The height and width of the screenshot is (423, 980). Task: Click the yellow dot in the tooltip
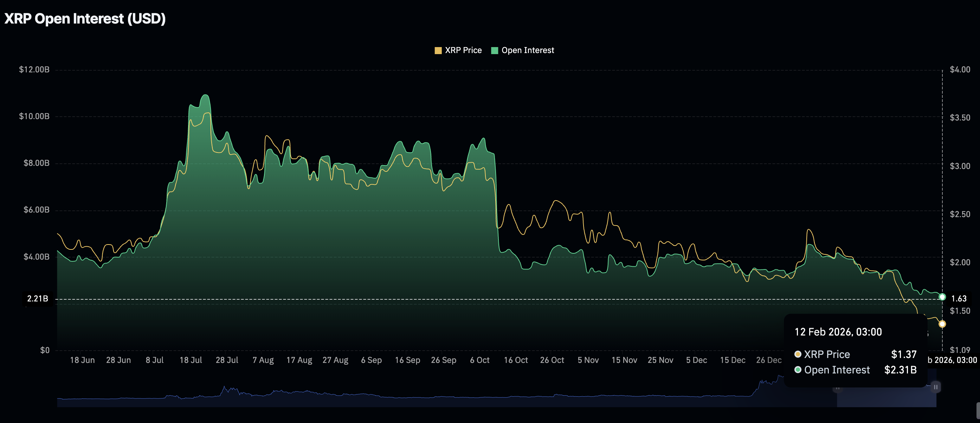[798, 354]
